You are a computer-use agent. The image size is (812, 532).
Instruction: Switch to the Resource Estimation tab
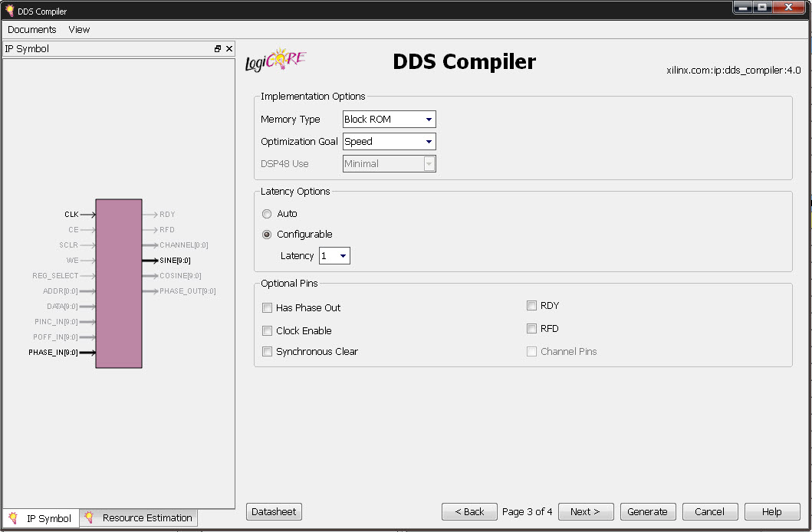pyautogui.click(x=139, y=518)
